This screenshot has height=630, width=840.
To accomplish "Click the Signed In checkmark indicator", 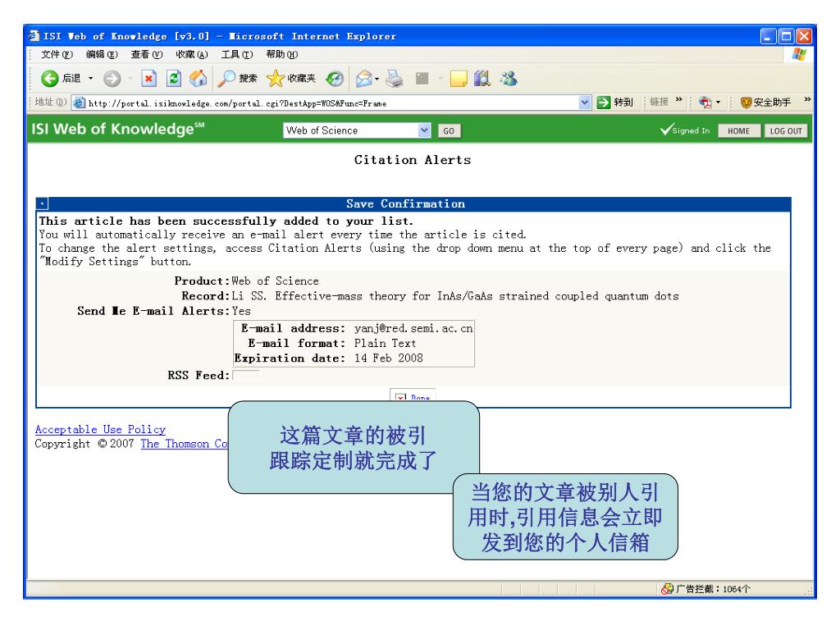I will (x=685, y=130).
